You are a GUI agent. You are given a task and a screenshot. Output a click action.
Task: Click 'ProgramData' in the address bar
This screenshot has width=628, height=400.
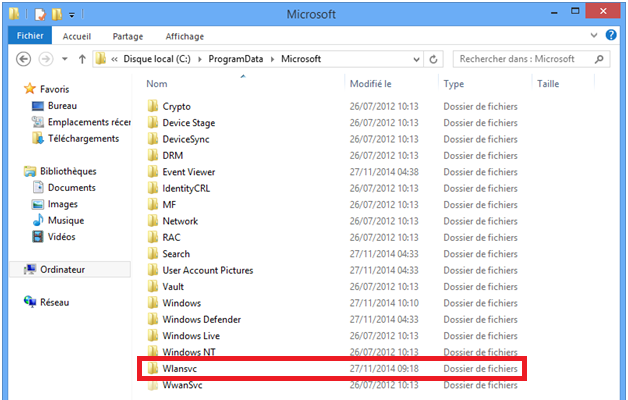[x=236, y=59]
